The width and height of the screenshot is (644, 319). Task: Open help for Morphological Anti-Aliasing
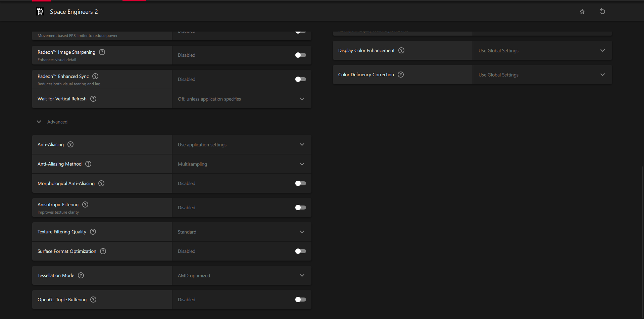click(x=101, y=183)
